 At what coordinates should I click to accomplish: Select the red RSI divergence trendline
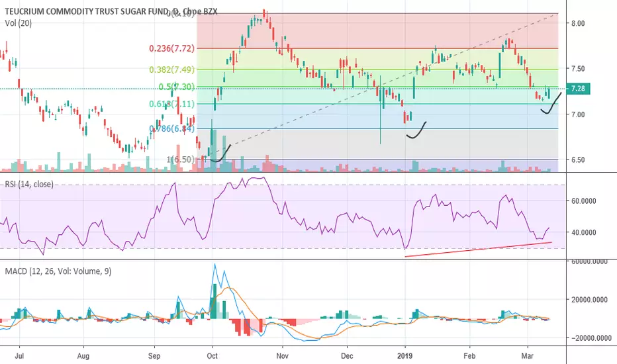[478, 250]
